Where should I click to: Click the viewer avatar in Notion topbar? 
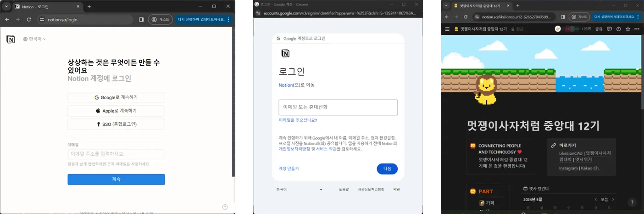[558, 29]
